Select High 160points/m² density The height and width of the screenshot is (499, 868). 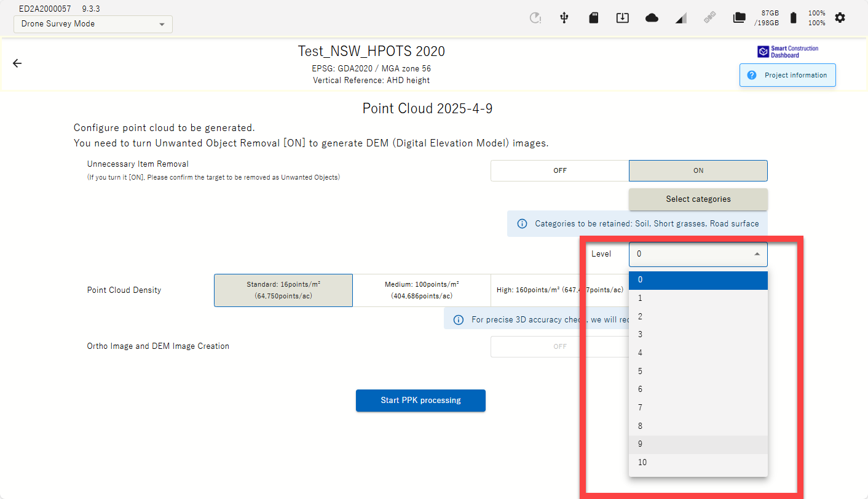(559, 290)
